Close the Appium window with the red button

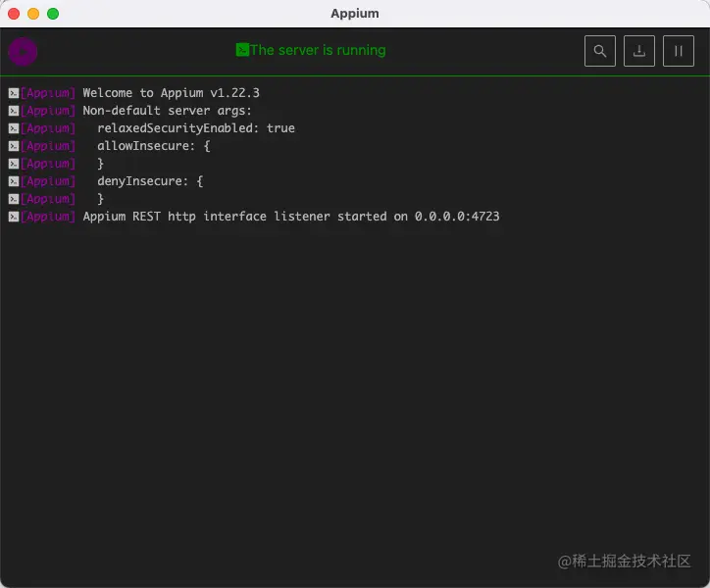(x=14, y=14)
